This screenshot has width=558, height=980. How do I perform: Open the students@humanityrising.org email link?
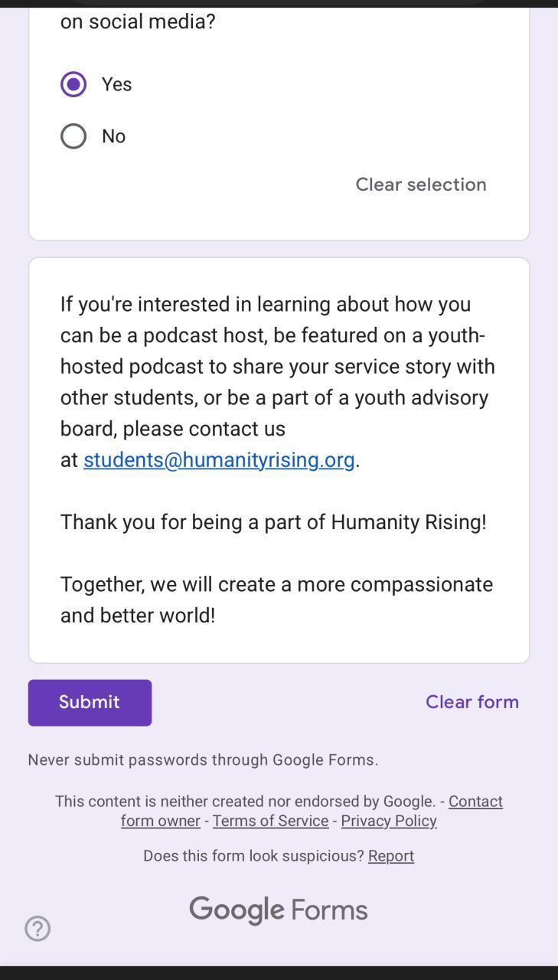point(219,459)
